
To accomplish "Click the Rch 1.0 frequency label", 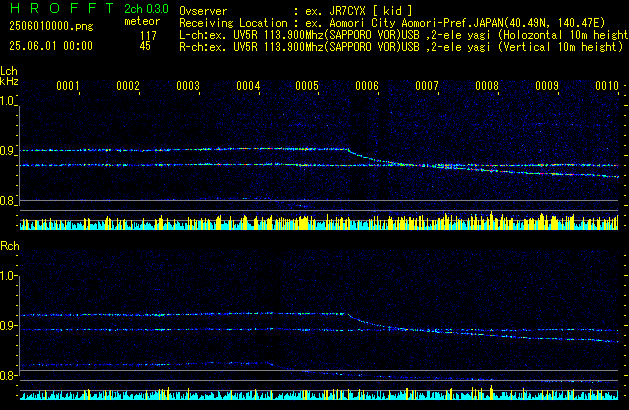I will pyautogui.click(x=8, y=276).
